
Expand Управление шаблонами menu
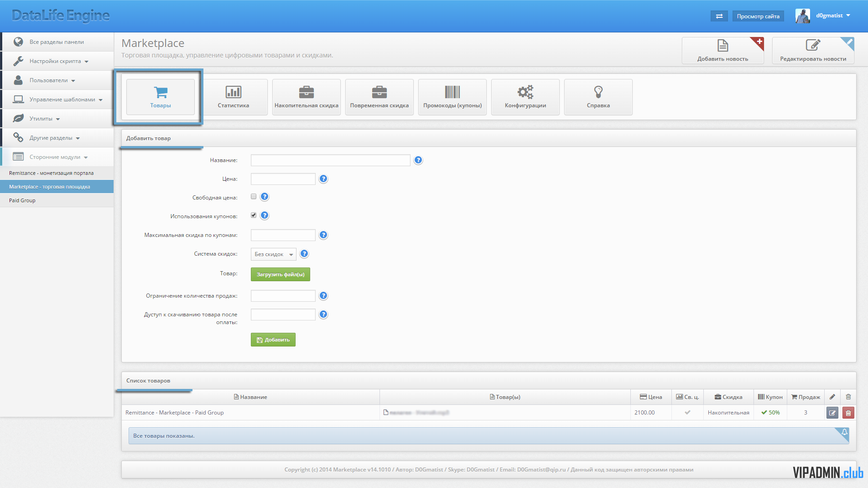(57, 100)
